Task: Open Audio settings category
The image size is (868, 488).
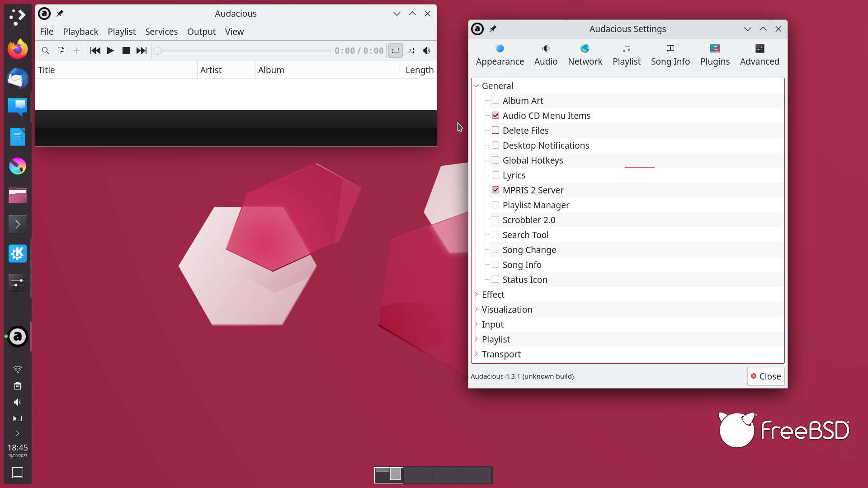Action: pyautogui.click(x=546, y=55)
